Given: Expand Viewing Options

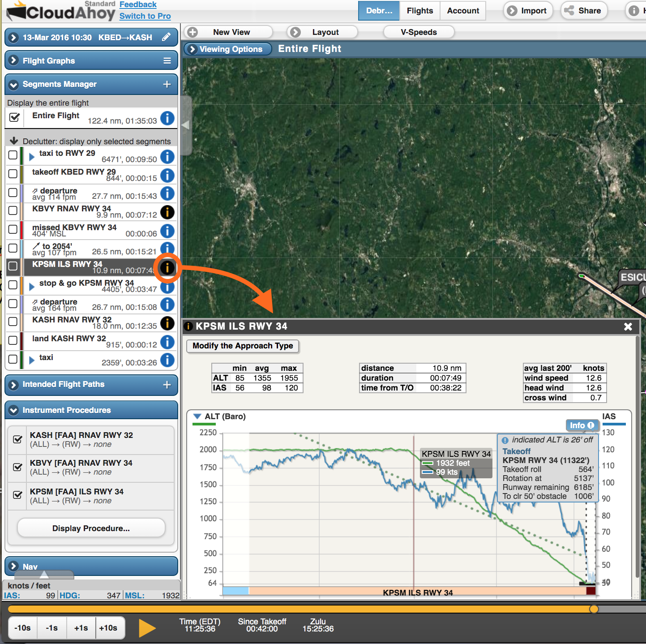Looking at the screenshot, I should 228,49.
